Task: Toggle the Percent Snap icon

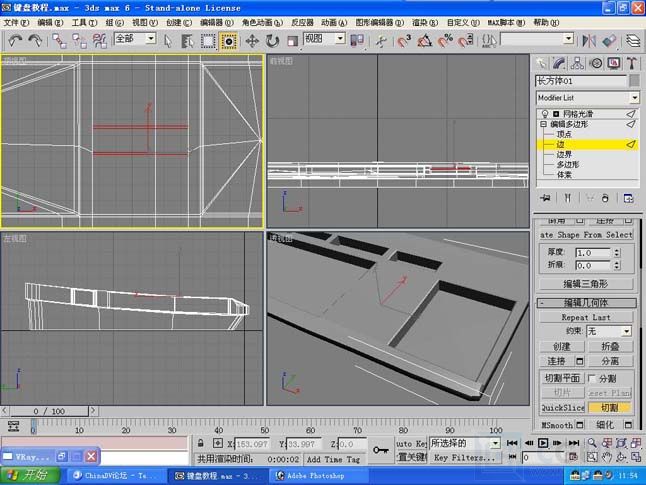Action: click(445, 40)
